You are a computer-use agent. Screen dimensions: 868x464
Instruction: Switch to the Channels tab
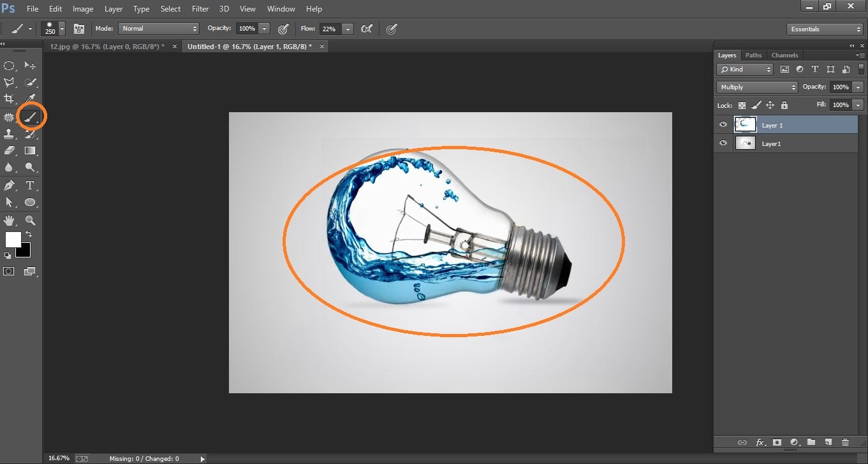point(784,55)
